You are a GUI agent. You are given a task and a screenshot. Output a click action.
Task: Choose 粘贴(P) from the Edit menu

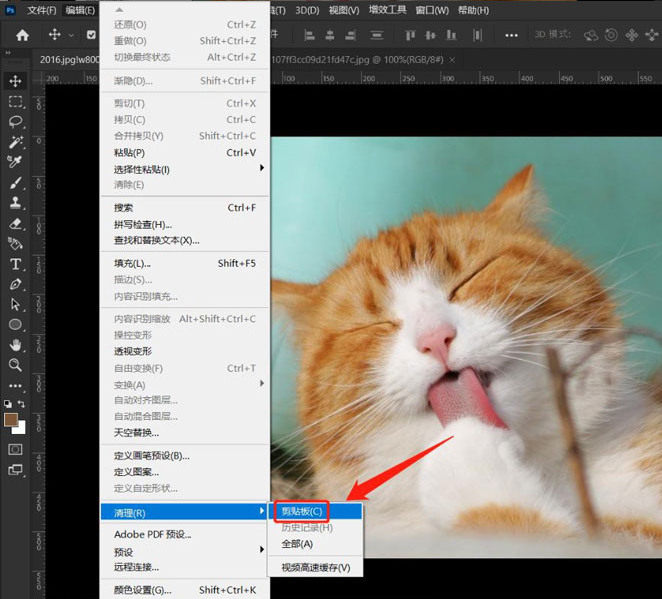[x=130, y=153]
